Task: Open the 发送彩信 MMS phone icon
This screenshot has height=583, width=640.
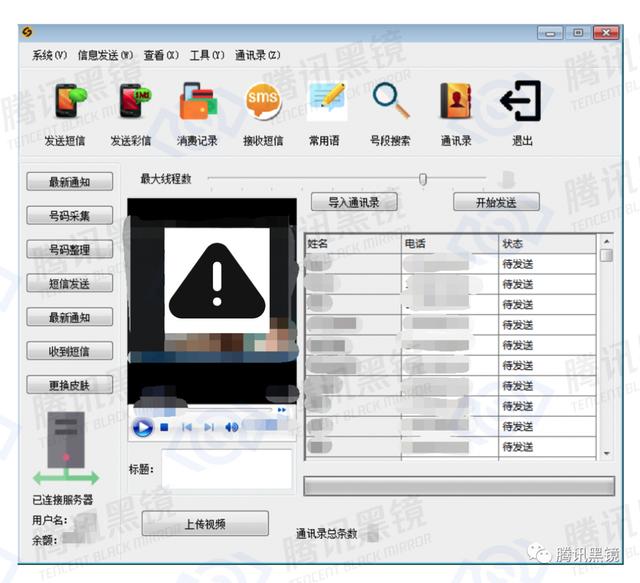Action: pyautogui.click(x=135, y=100)
